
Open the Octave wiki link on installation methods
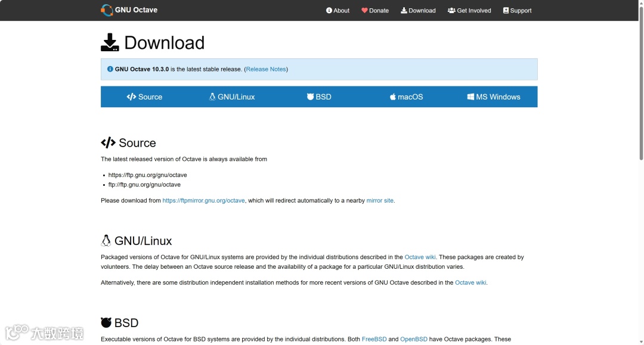pos(470,282)
